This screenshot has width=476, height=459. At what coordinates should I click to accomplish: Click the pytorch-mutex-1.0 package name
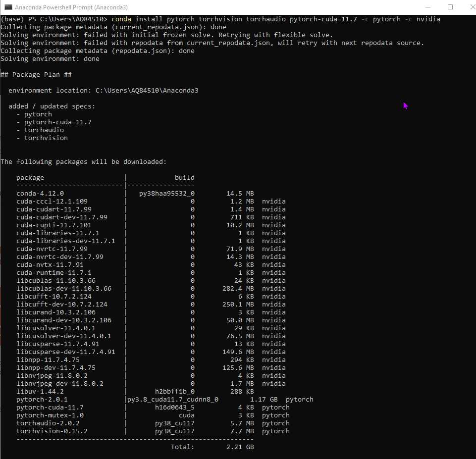[50, 415]
